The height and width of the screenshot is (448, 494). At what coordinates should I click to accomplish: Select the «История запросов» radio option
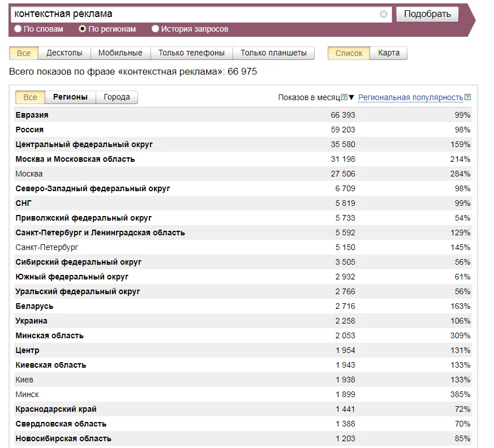point(155,27)
